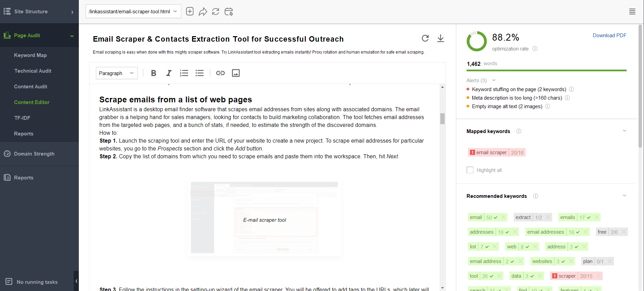The width and height of the screenshot is (644, 291).
Task: Click info icon beside Recommended keywords
Action: tap(536, 196)
